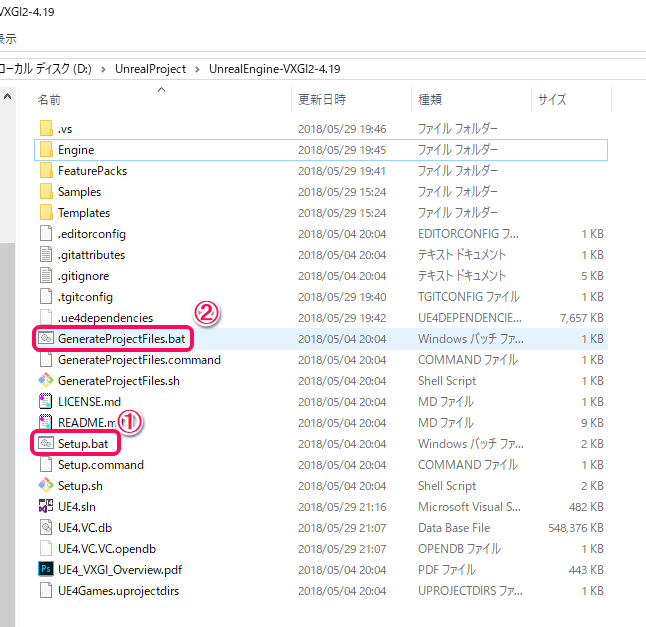Viewport: 646px width, 627px height.
Task: Navigate to UnrealProject in the address bar
Action: [x=150, y=69]
